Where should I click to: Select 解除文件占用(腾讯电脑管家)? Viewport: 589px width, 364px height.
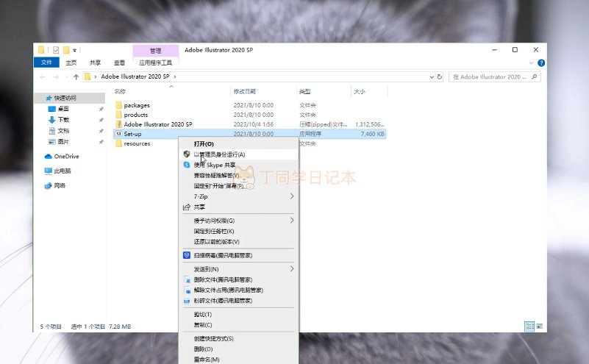tap(239, 290)
